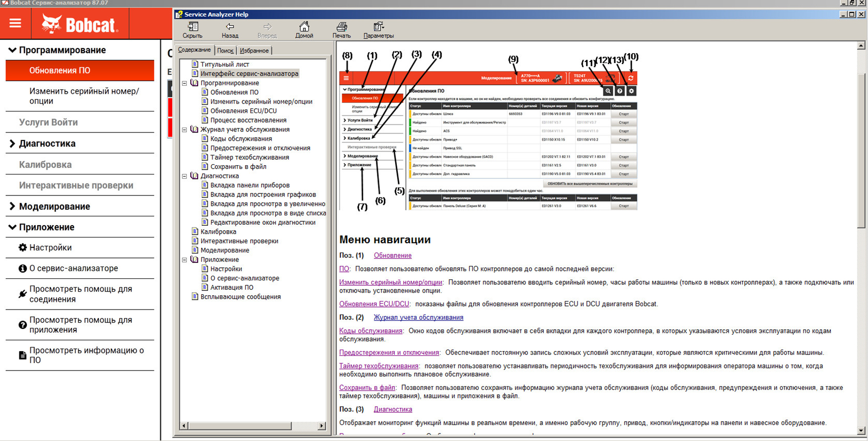Click the Home (Домой) toolbar icon
The image size is (868, 441).
[x=304, y=27]
